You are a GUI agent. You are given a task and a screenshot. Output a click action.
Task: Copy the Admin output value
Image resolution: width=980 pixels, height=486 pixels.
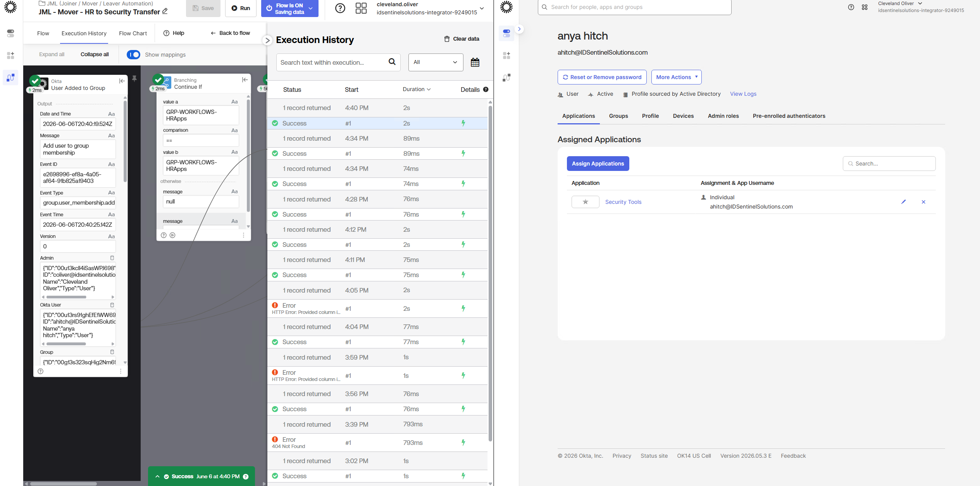click(x=112, y=258)
